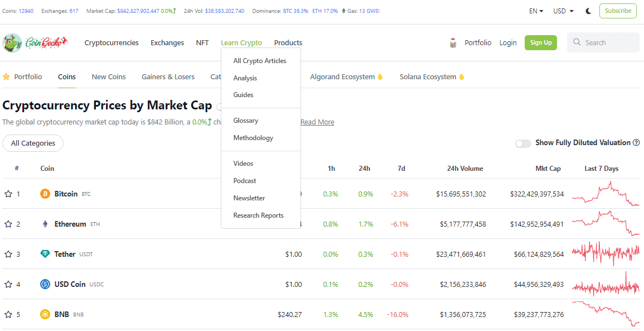Click the fire icon after Algorand Ecosystem
Viewport: 644px width, 331px height.
(380, 77)
